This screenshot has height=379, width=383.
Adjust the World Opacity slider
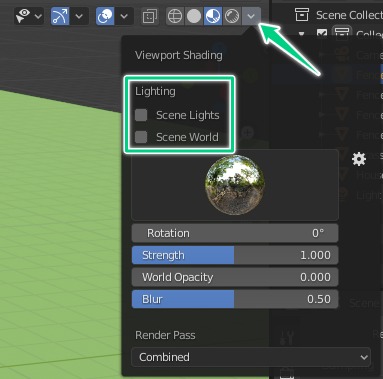tap(235, 277)
